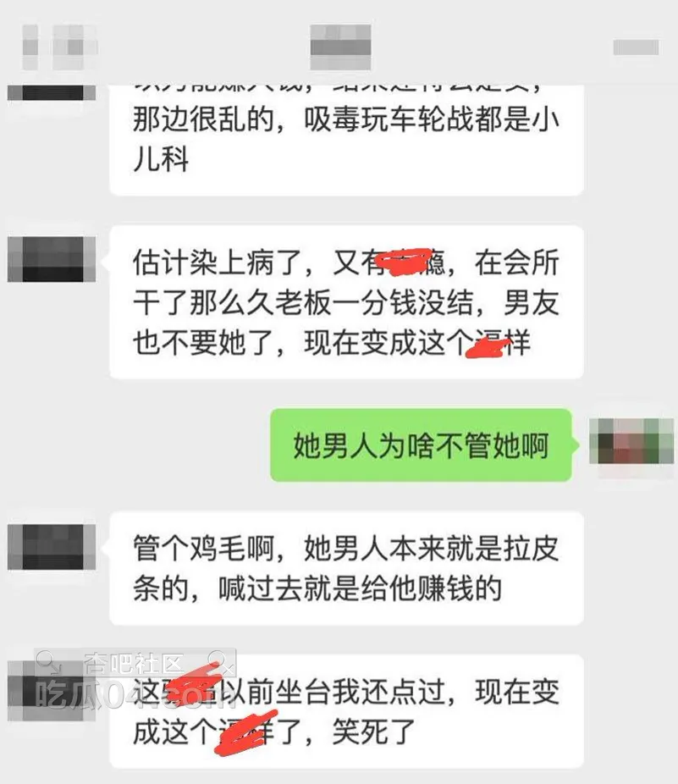The image size is (678, 784).
Task: Select the green bubble 她男人为啥不管她啊
Action: (x=421, y=445)
